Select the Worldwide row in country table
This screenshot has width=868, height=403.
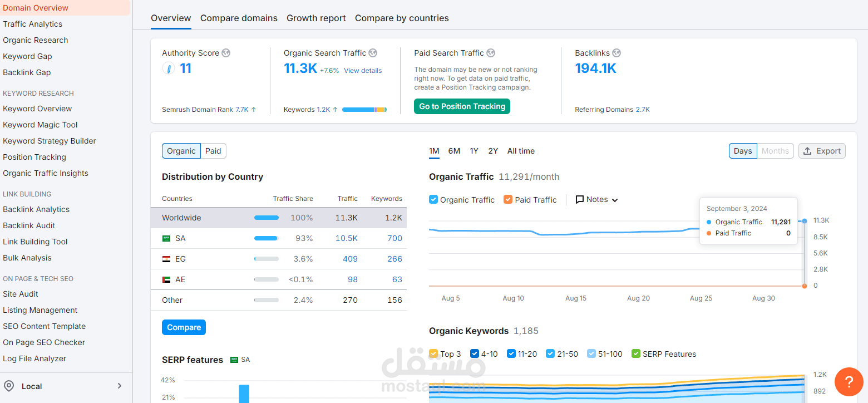pos(279,218)
